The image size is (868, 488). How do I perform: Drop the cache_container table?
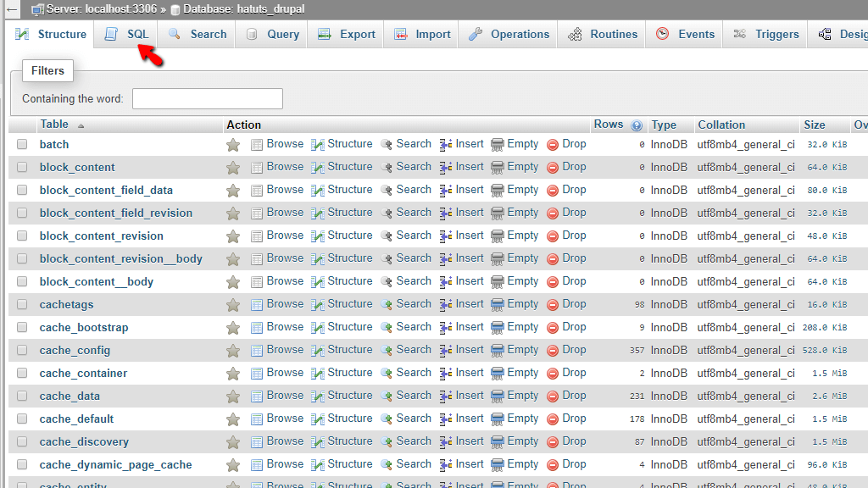(575, 373)
